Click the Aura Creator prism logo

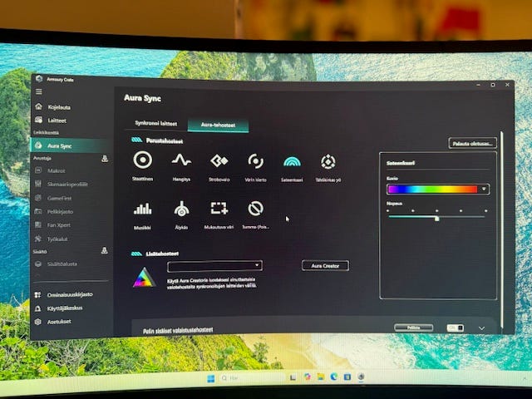[144, 278]
